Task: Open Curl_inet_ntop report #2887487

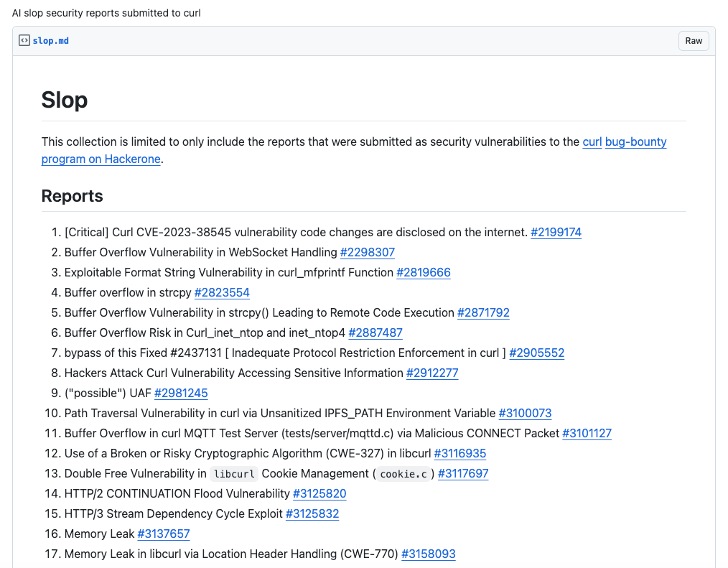Action: pos(375,332)
